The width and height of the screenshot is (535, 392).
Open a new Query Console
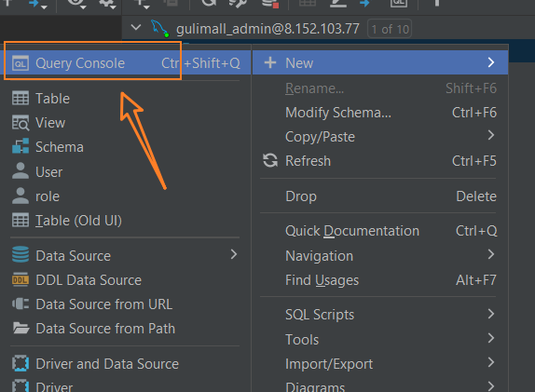tap(125, 63)
